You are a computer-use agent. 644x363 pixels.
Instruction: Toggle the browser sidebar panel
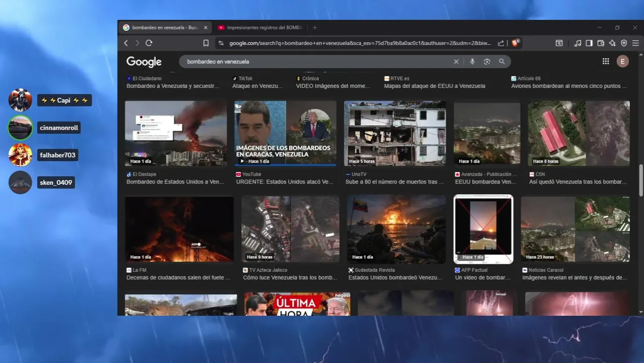coord(589,43)
